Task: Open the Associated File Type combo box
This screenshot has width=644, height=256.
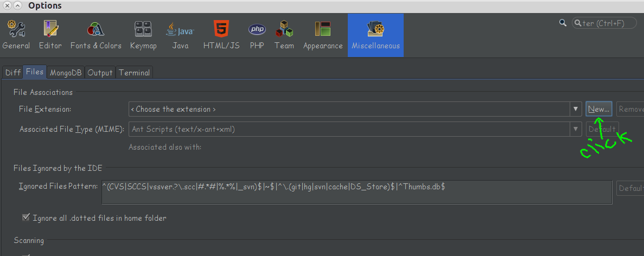Action: pos(355,129)
